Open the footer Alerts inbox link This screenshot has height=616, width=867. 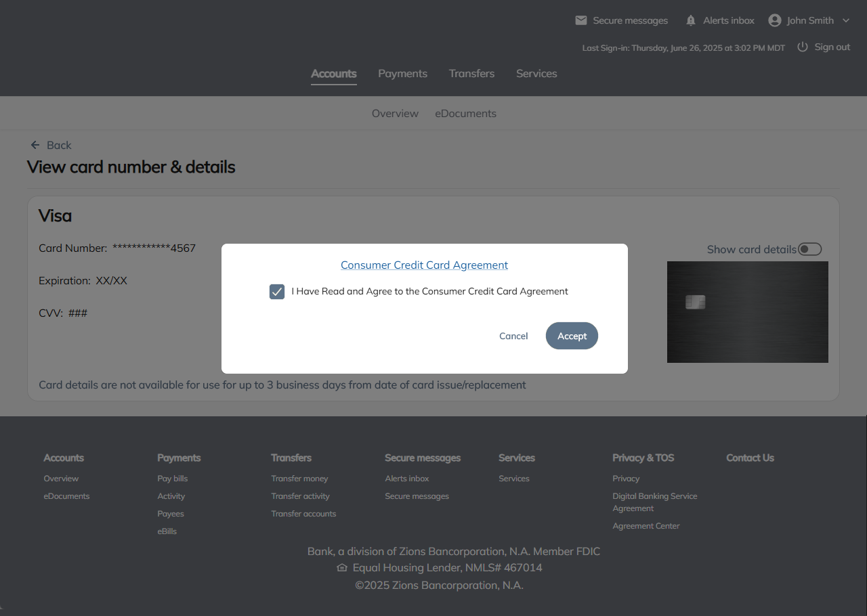[407, 479]
